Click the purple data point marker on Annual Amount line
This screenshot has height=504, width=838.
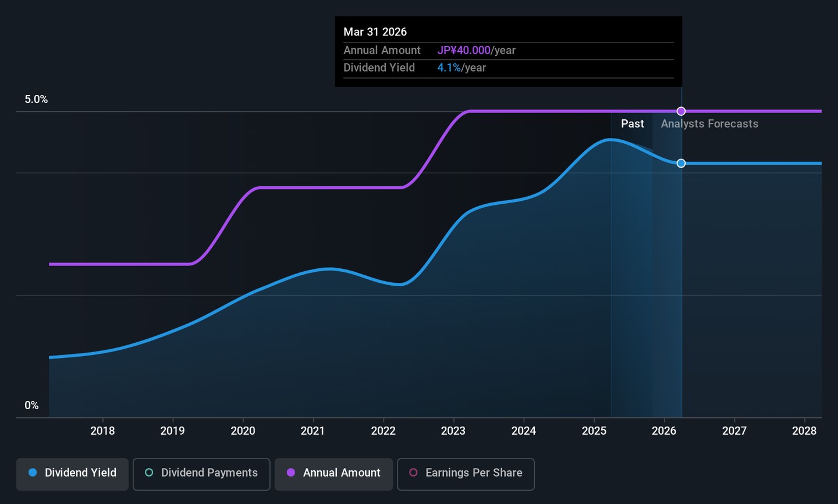click(x=681, y=111)
